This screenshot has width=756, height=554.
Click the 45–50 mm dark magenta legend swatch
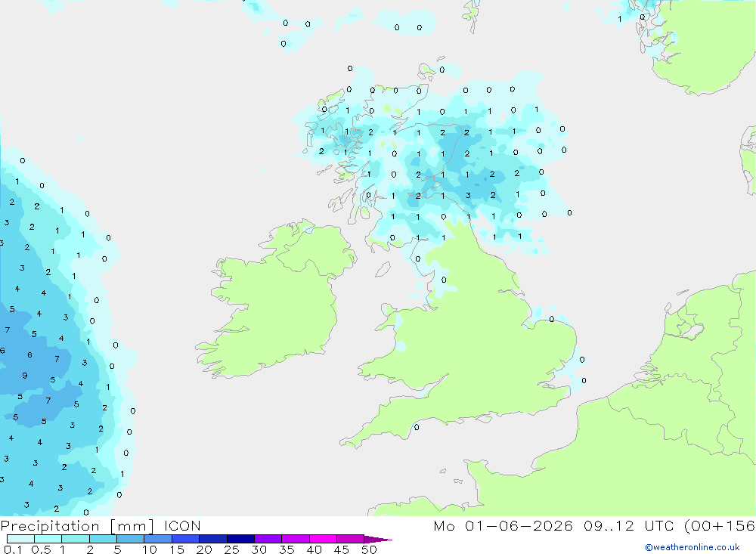pyautogui.click(x=351, y=539)
